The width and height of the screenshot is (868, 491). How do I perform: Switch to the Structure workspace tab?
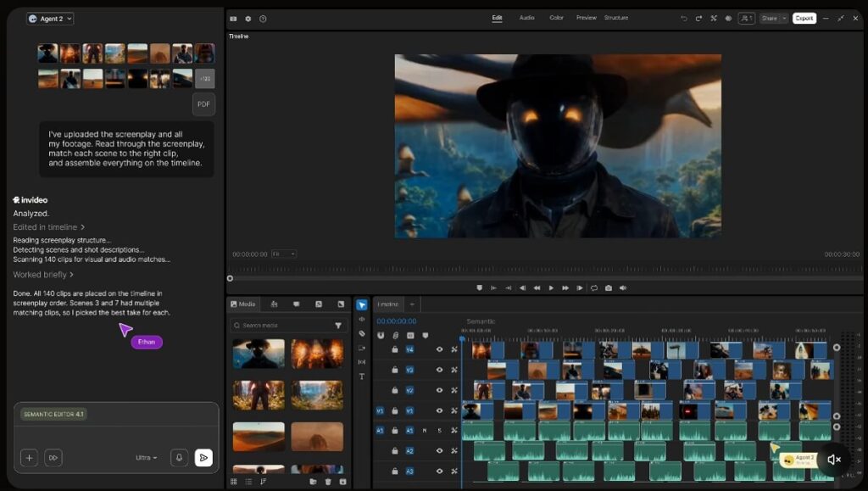pyautogui.click(x=616, y=18)
